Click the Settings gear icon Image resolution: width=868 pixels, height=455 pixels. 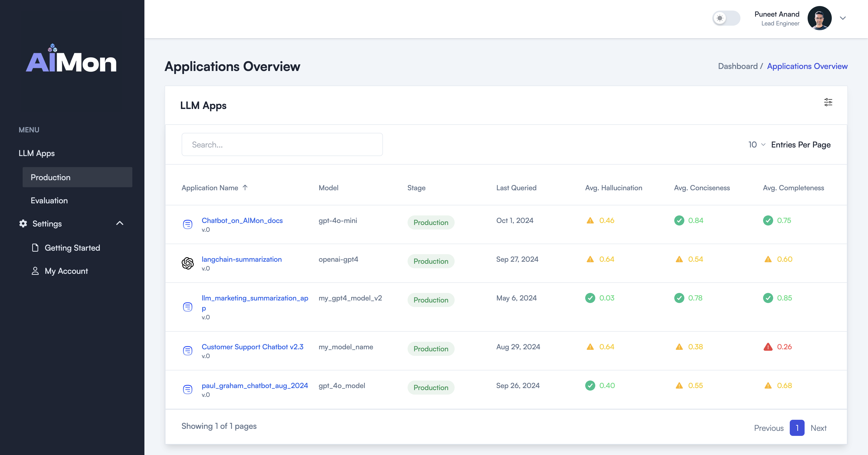tap(23, 223)
